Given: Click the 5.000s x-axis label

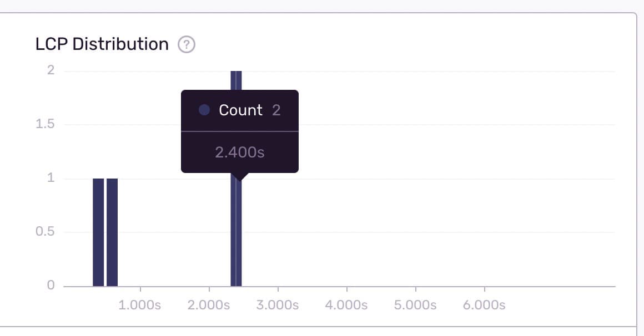Looking at the screenshot, I should click(x=415, y=305).
